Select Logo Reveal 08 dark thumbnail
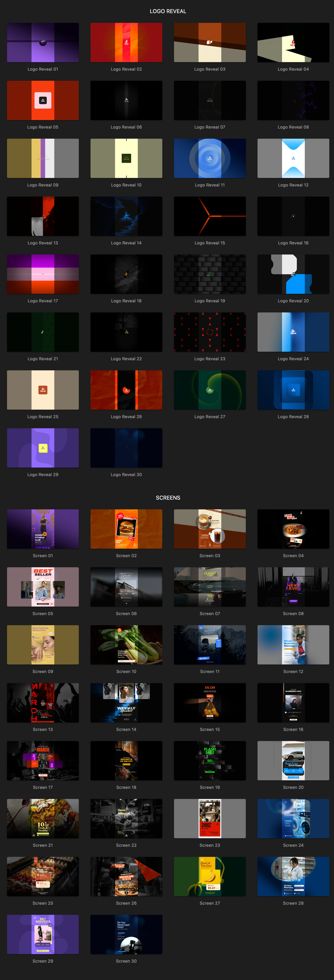The image size is (334, 980). (x=293, y=100)
